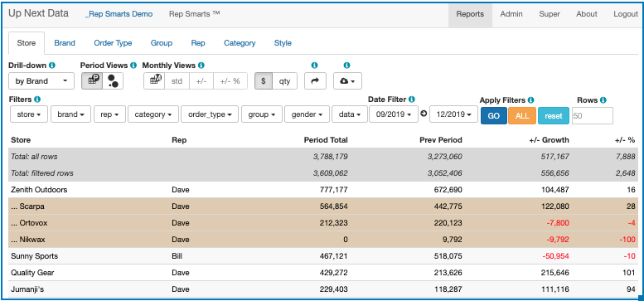Switch to the Brand tab
Screen dimensions: 644x301
pyautogui.click(x=65, y=43)
